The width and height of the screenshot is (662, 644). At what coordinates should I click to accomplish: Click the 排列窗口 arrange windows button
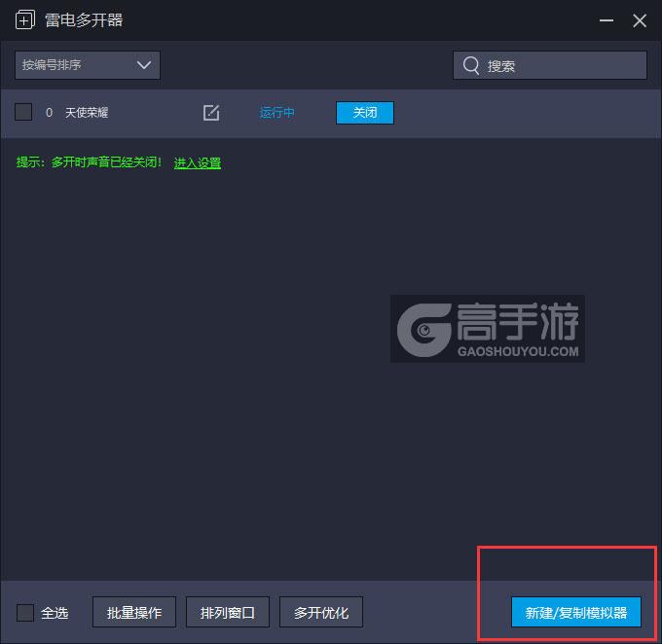coord(228,612)
